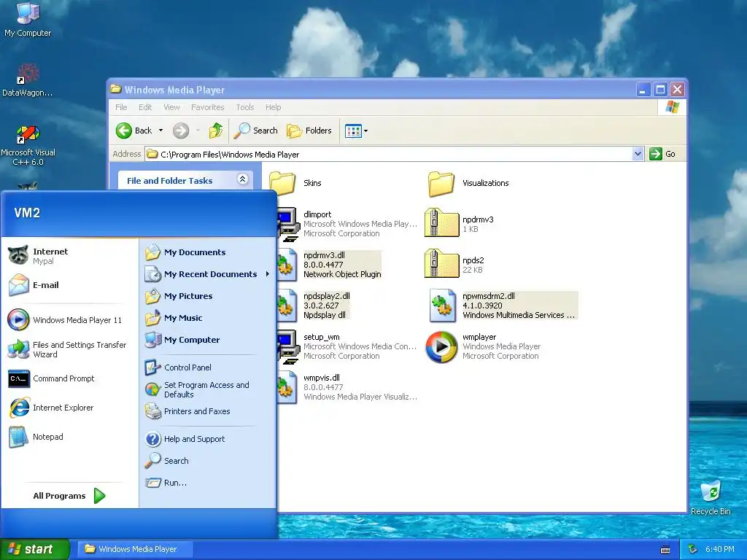The image size is (747, 560).
Task: Open the Edit menu
Action: 145,107
